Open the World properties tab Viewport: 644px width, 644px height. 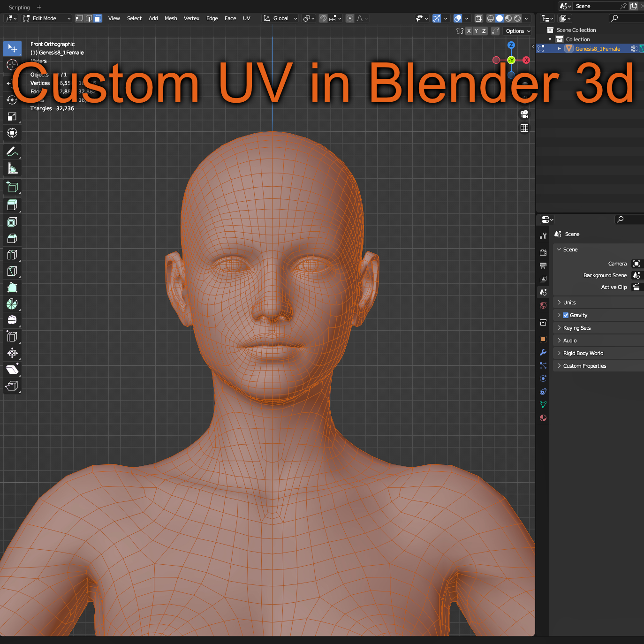pyautogui.click(x=543, y=305)
